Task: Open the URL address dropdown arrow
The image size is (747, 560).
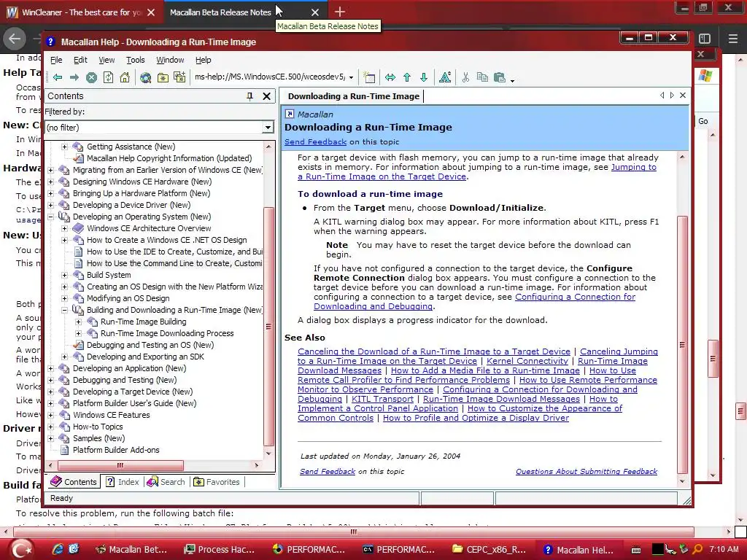Action: tap(351, 77)
